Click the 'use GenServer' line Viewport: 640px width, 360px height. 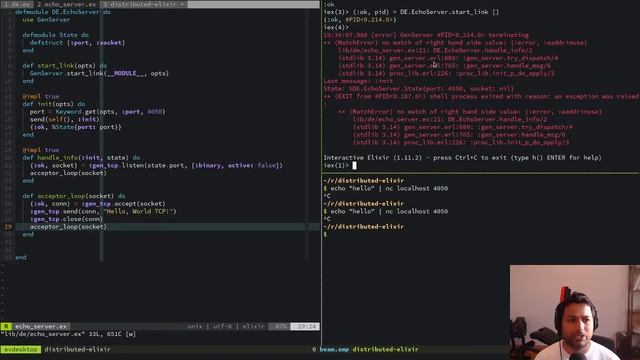(x=46, y=20)
